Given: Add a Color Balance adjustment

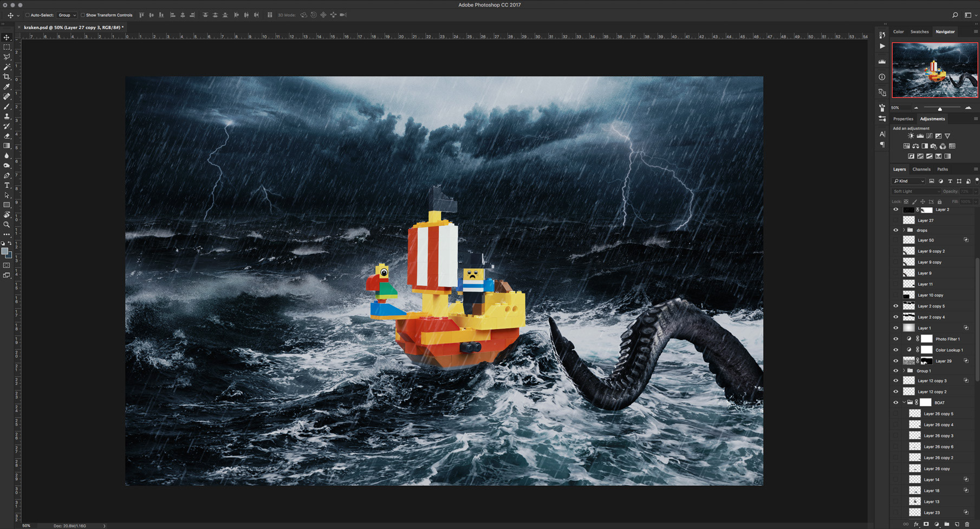Looking at the screenshot, I should point(916,146).
